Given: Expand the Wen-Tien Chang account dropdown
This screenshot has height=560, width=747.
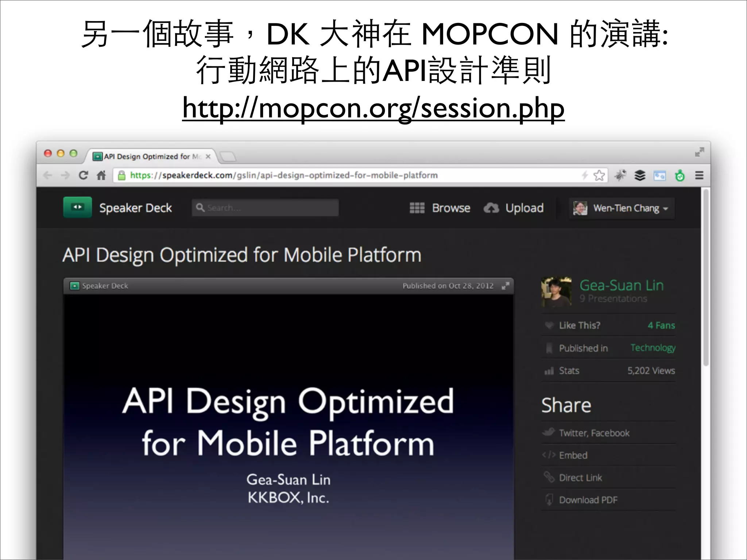Looking at the screenshot, I should [622, 208].
